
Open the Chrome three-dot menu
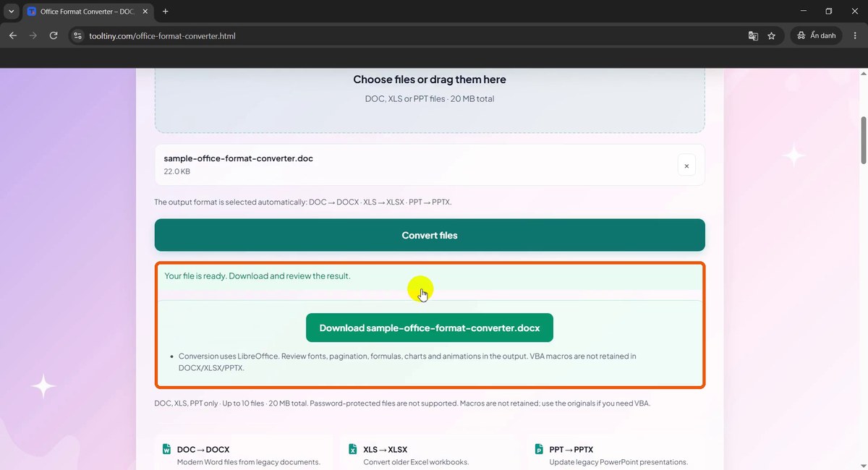[x=856, y=35]
